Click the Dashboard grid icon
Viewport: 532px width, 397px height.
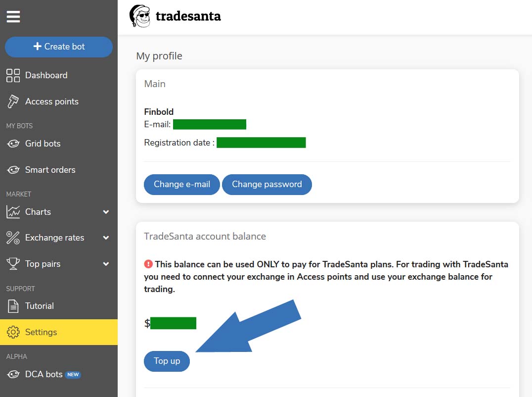click(x=13, y=75)
